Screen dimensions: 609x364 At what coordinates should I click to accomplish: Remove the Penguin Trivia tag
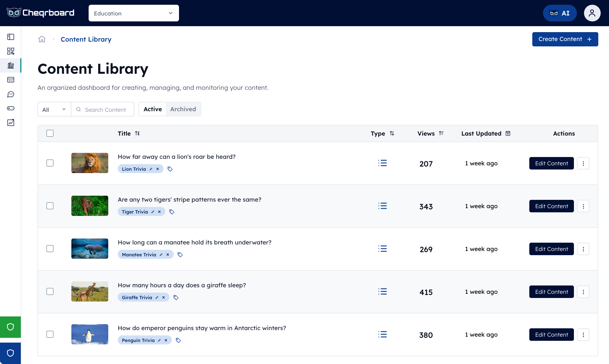coord(166,340)
